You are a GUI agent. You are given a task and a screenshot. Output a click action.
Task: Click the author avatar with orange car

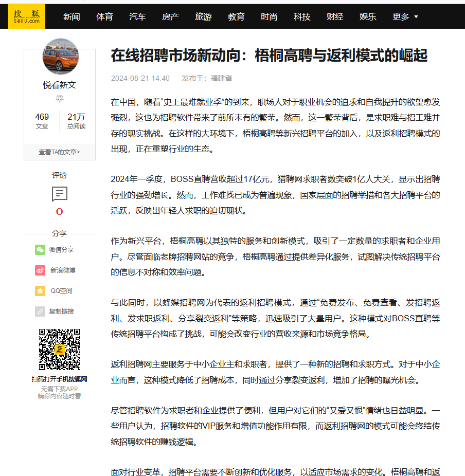pos(61,57)
